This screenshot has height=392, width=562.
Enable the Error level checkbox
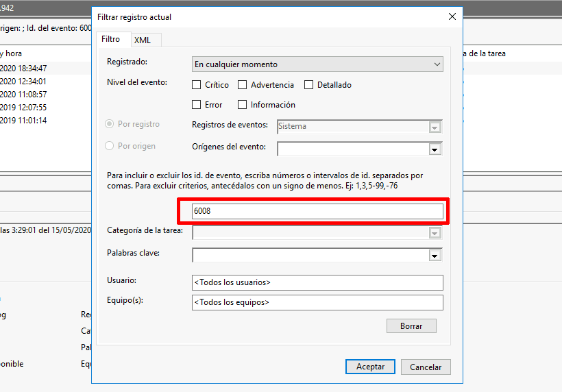tap(197, 105)
